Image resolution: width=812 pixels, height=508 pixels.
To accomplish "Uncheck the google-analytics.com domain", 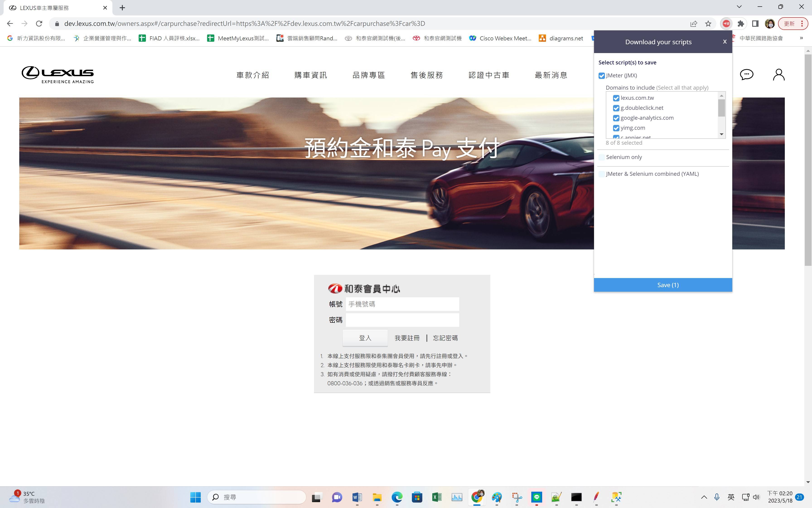I will point(616,118).
